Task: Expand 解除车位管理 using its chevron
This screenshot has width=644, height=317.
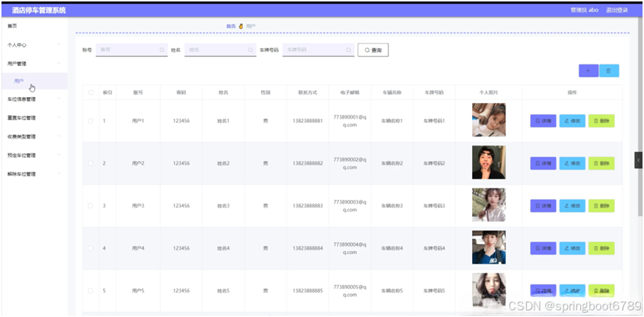Action: [x=59, y=174]
